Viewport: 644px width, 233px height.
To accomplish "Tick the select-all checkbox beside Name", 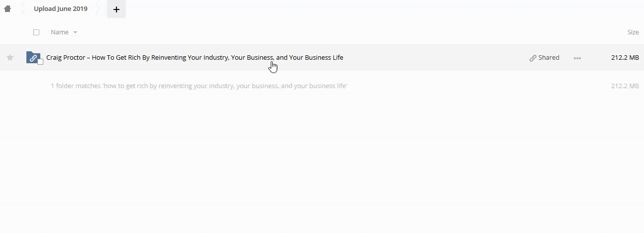I will pyautogui.click(x=36, y=32).
